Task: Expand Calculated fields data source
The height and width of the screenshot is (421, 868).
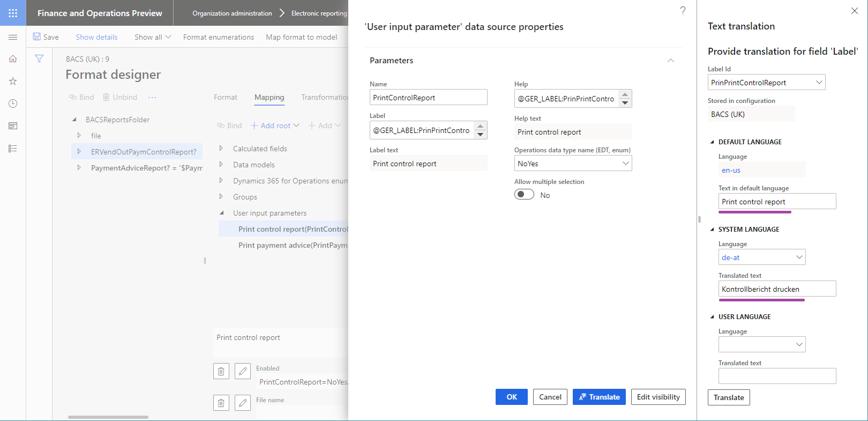Action: 221,149
